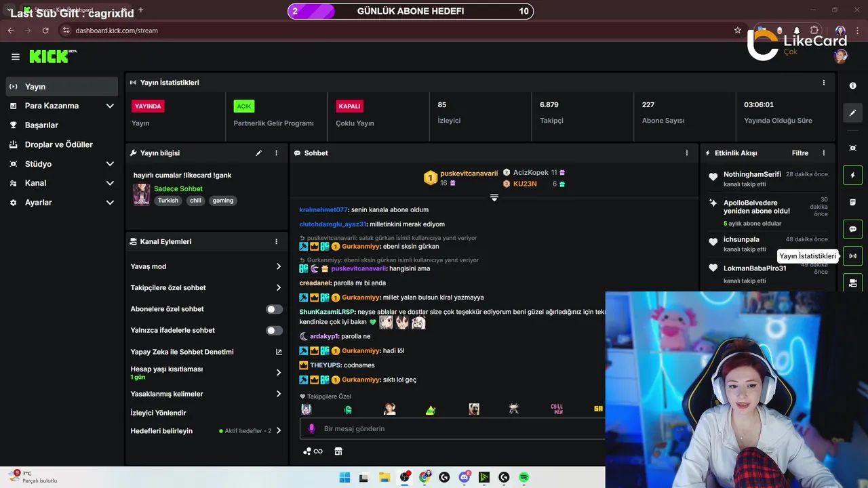Click the pencil icon in the right sidebar
868x488 pixels.
coord(852,113)
